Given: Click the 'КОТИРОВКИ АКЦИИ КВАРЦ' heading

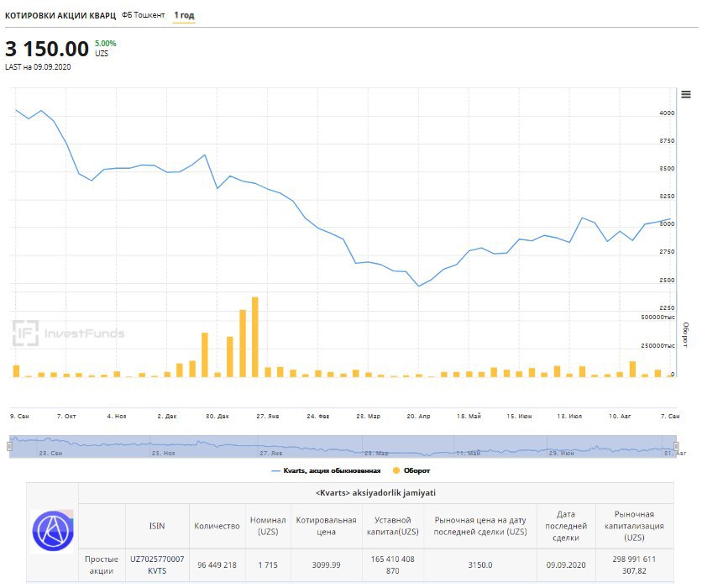Looking at the screenshot, I should point(60,16).
